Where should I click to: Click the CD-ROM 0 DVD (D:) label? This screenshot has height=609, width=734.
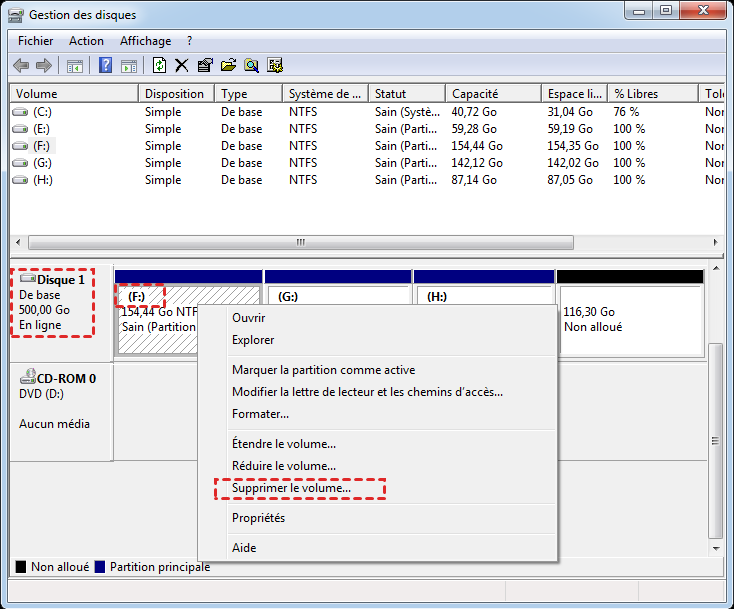click(x=41, y=394)
